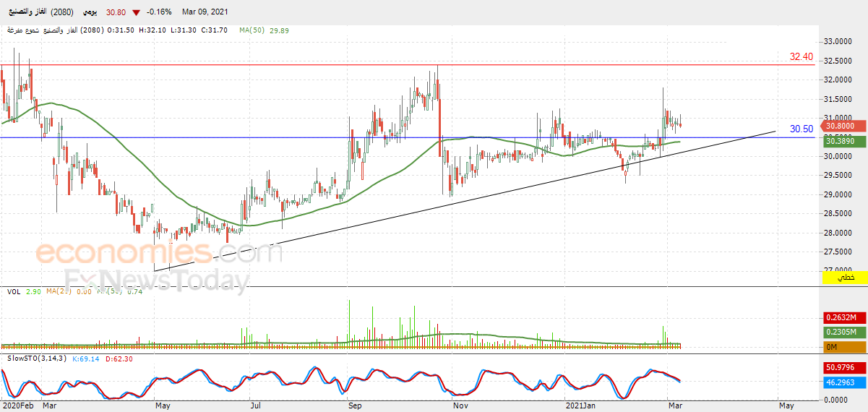Click the 2021Jan marker on time axis
Image resolution: width=868 pixels, height=412 pixels.
click(583, 407)
